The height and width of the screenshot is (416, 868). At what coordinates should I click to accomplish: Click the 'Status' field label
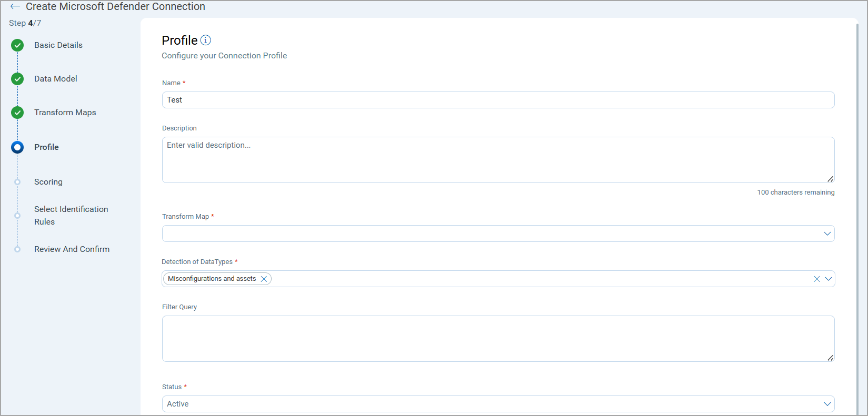172,387
